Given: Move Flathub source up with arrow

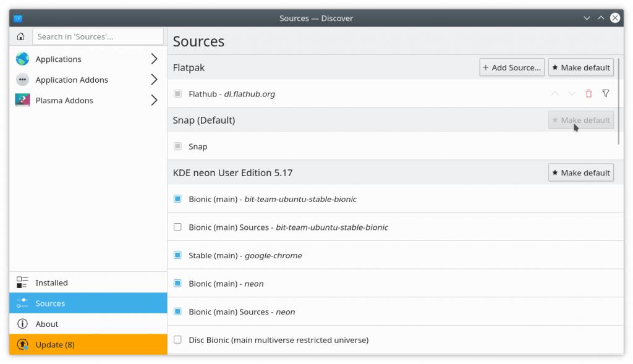Looking at the screenshot, I should (x=554, y=94).
